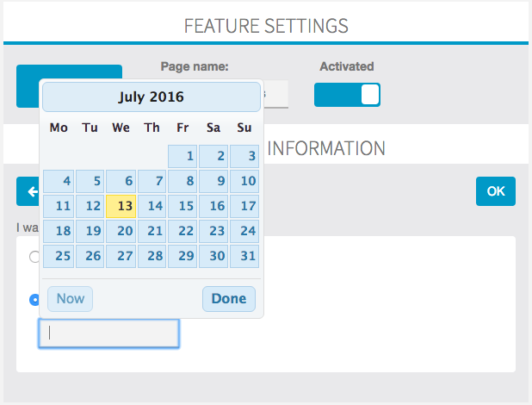Click the Page name text field

click(275, 95)
